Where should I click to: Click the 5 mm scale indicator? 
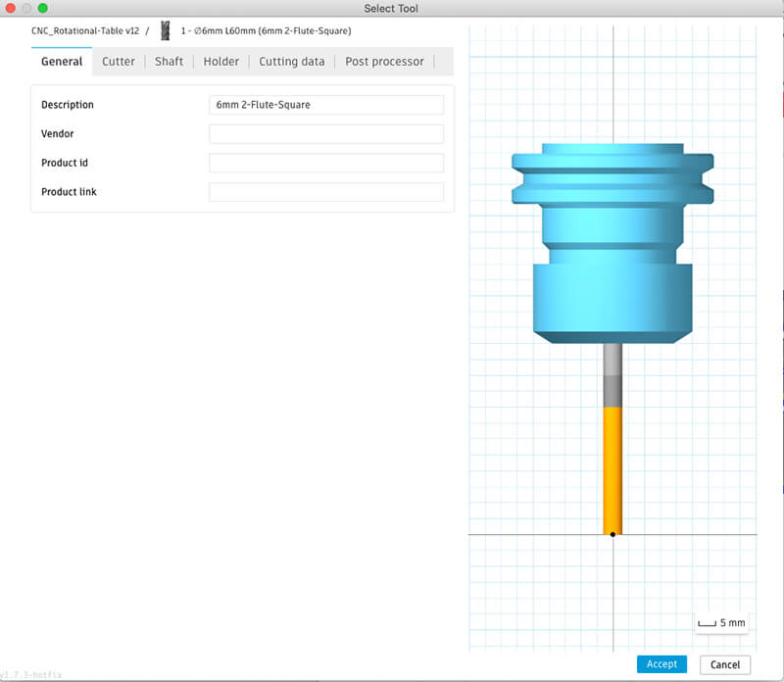(x=721, y=622)
